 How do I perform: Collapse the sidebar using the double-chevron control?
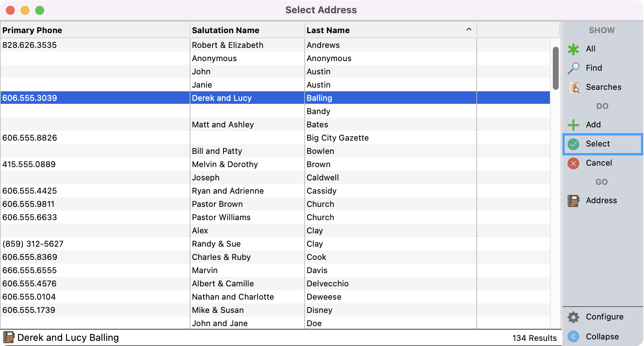(x=573, y=336)
